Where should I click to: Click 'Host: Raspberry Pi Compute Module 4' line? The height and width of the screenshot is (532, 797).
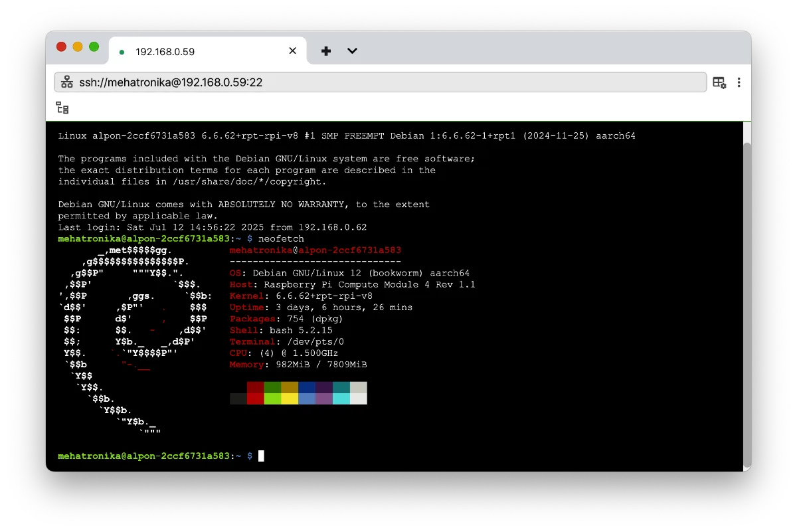[x=352, y=284]
